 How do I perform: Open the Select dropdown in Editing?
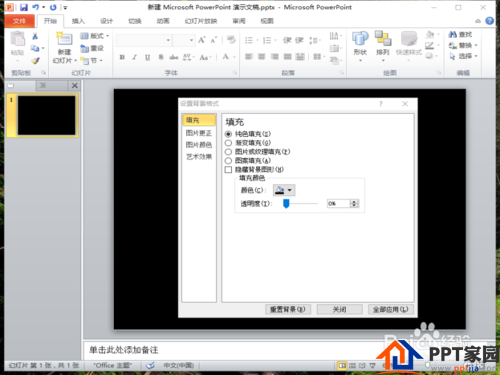click(x=476, y=56)
